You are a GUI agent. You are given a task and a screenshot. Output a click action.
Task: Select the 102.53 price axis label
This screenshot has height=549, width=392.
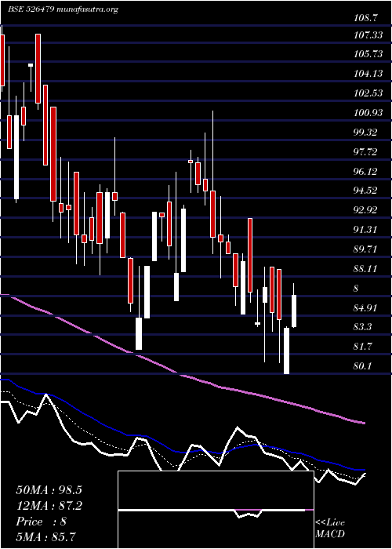(368, 93)
